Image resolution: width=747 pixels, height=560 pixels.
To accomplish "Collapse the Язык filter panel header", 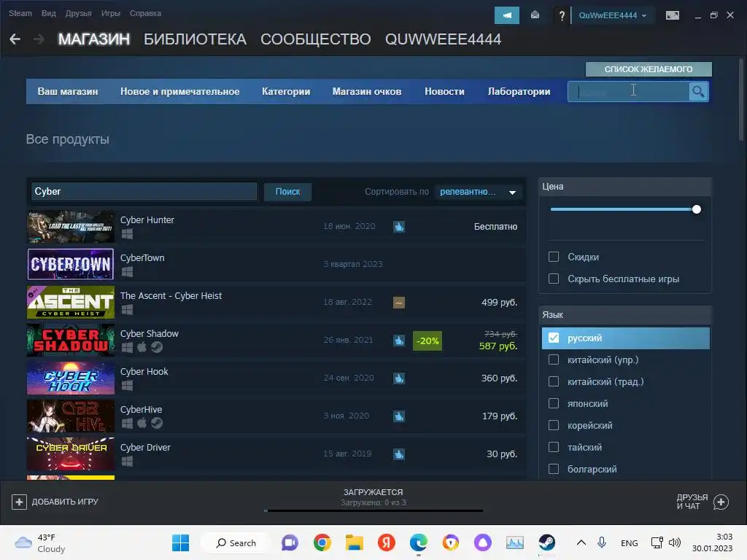I will [625, 315].
